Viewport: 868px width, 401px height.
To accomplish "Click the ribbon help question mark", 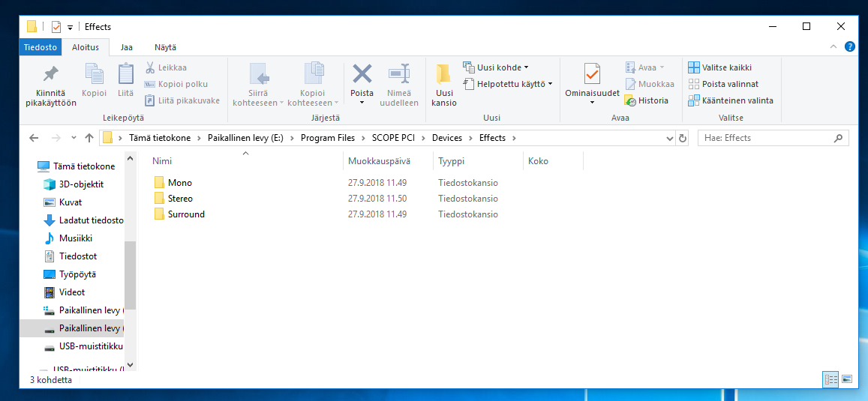I will pos(850,46).
